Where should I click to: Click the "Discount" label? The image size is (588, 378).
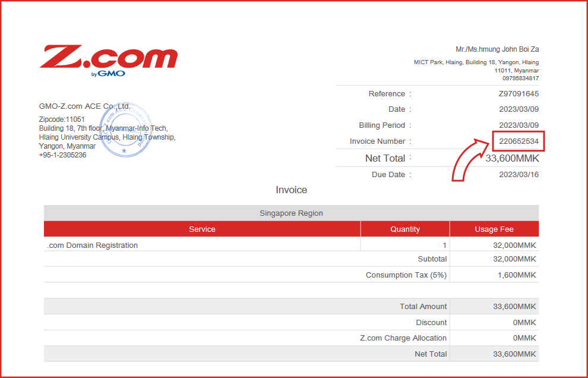coord(431,323)
